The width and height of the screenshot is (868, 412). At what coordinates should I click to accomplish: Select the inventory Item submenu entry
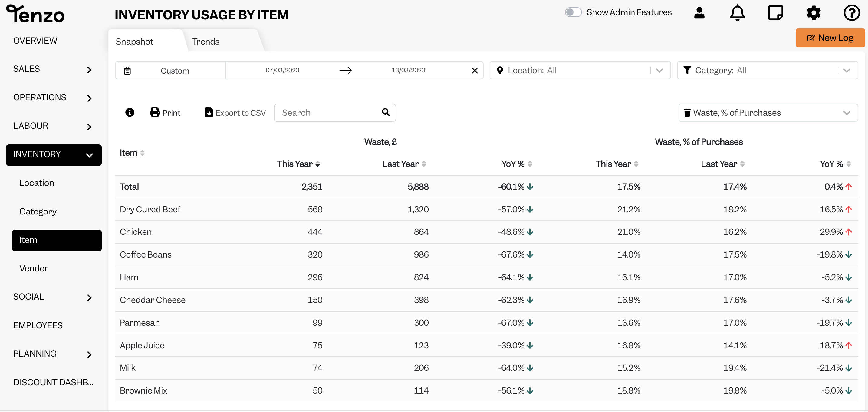(57, 241)
